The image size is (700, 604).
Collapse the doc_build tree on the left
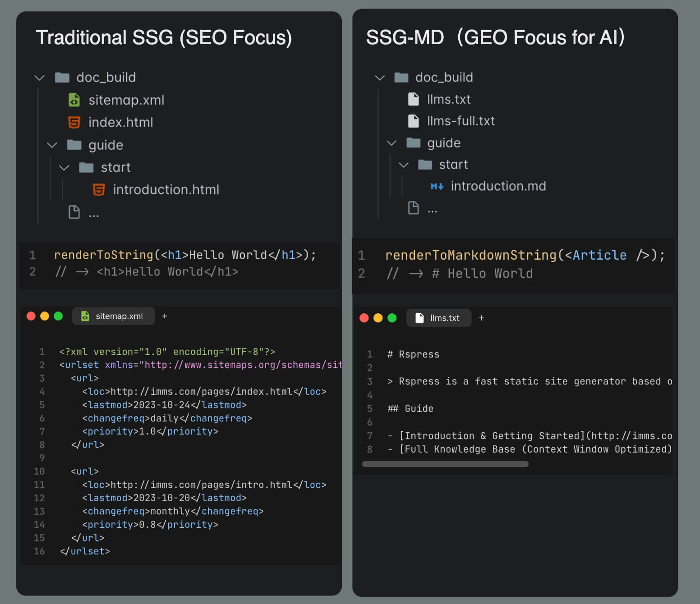[40, 77]
